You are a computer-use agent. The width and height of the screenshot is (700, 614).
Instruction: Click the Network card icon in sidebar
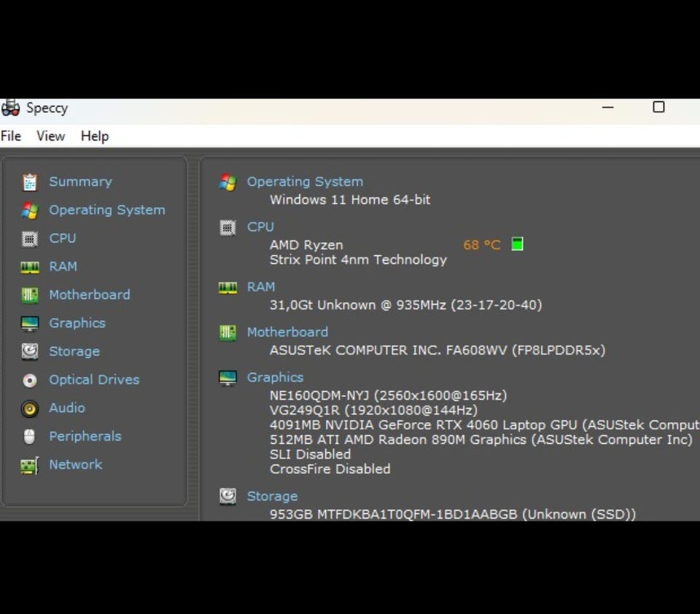tap(30, 465)
